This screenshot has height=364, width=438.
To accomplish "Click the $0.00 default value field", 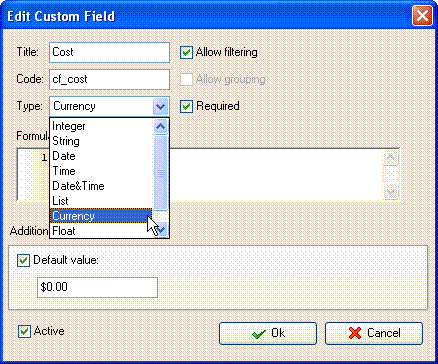I will point(97,287).
